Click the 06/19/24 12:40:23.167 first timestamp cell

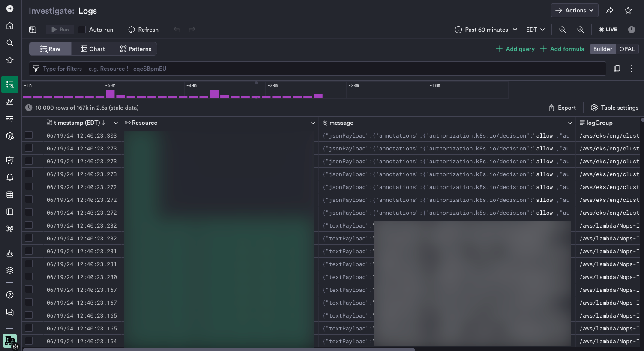coord(82,290)
